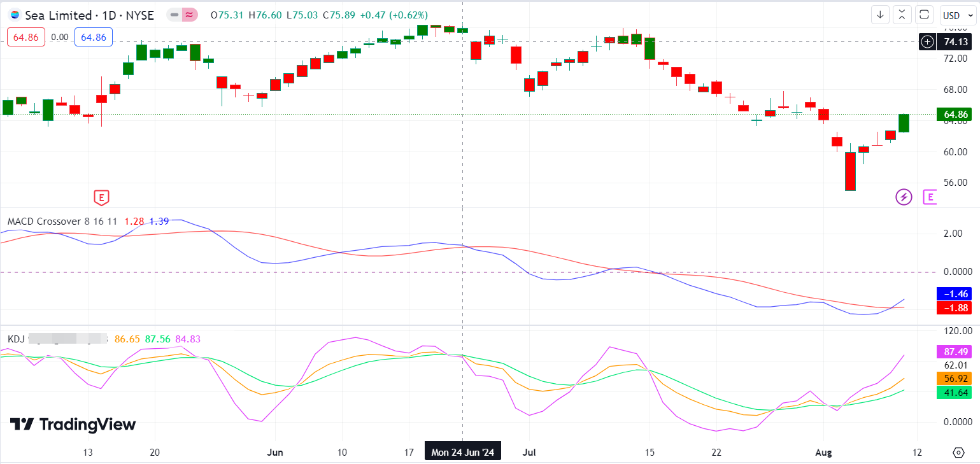
Task: Click the KDJ indicator title
Action: (16, 339)
